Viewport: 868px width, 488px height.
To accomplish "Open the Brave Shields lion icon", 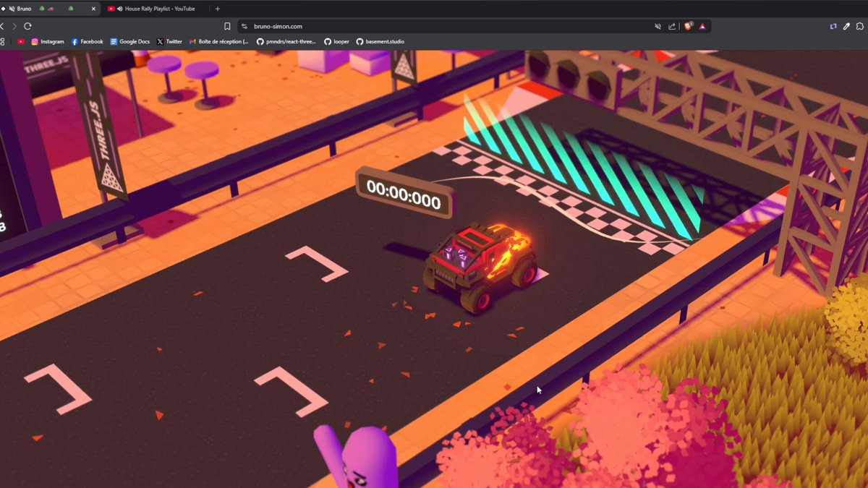I will [688, 26].
